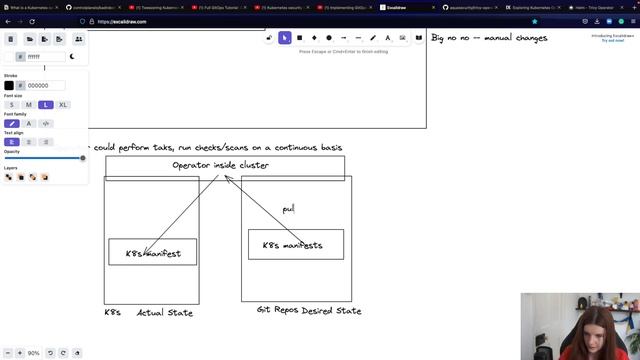
Task: Open the black stroke color swatch
Action: [9, 85]
